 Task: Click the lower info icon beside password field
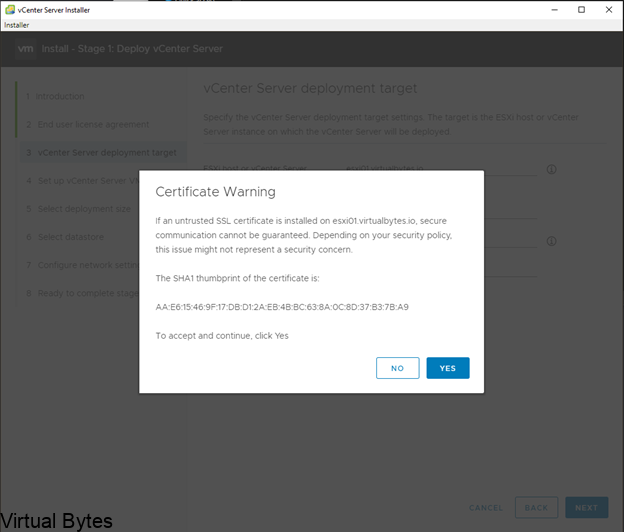coord(551,241)
